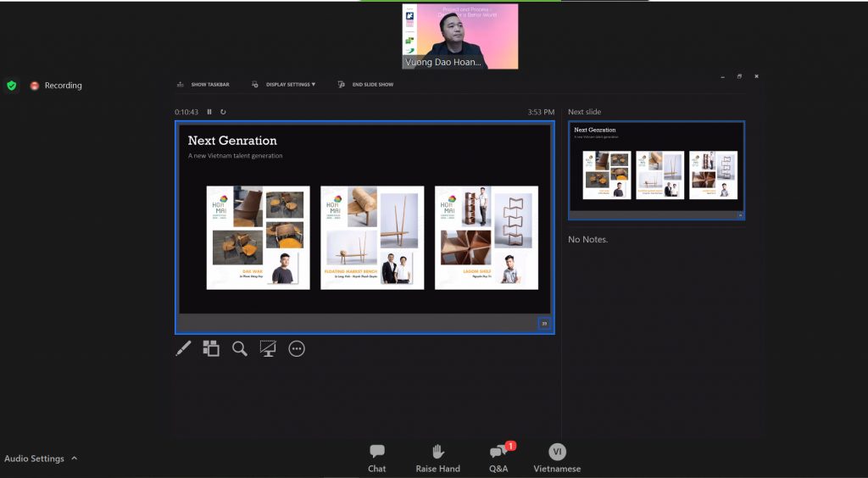Click the Floating Market Bench card
This screenshot has height=478, width=868.
coord(372,237)
